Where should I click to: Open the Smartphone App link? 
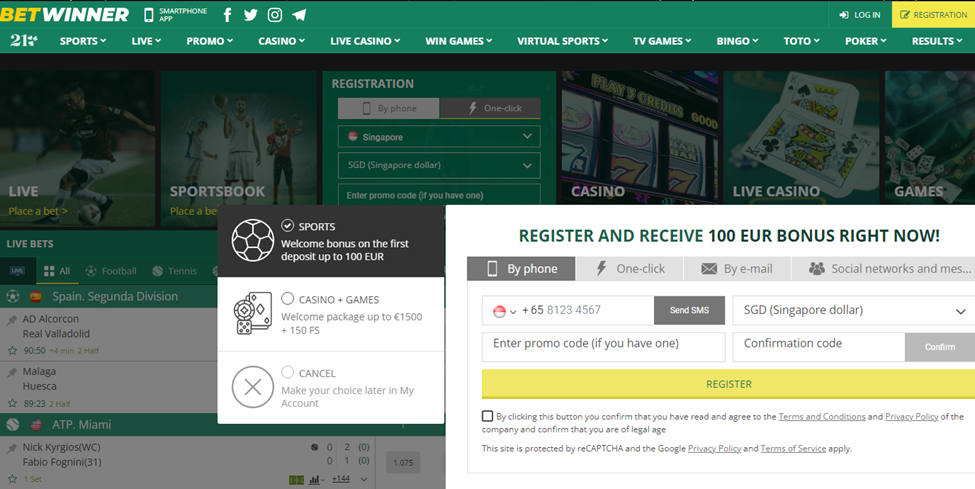pyautogui.click(x=175, y=15)
